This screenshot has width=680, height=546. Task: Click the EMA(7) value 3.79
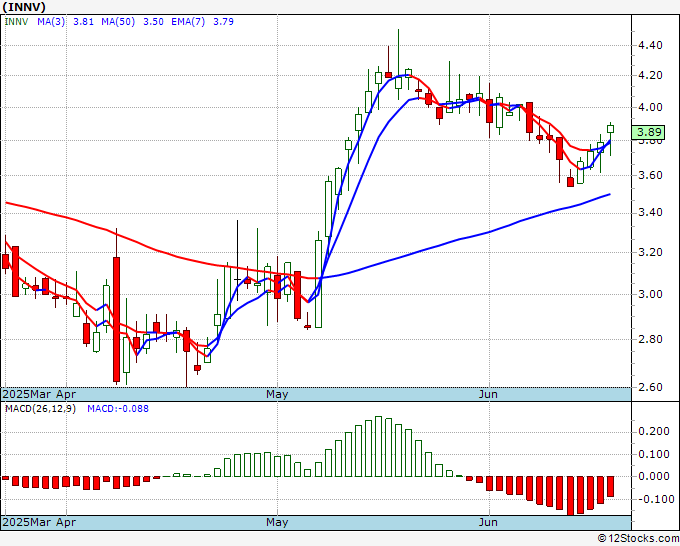coord(223,22)
